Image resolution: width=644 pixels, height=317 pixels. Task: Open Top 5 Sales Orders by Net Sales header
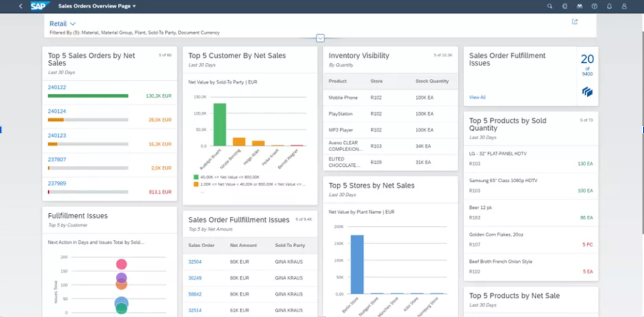tap(110, 63)
